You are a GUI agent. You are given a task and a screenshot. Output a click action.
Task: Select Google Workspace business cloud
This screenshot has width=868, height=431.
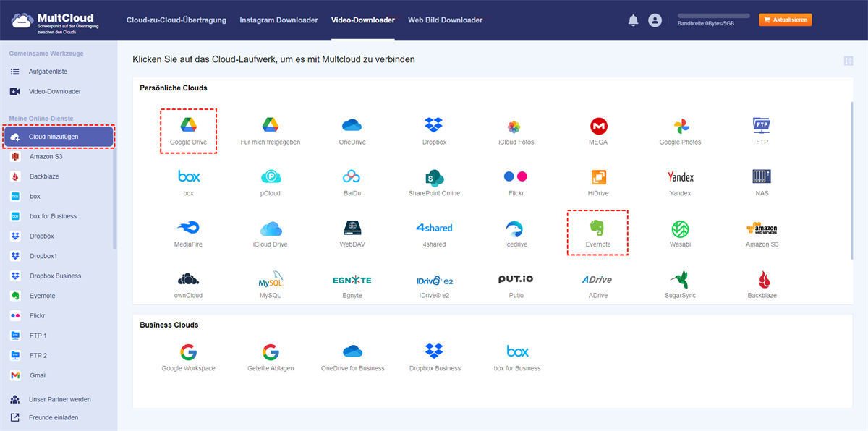tap(189, 351)
